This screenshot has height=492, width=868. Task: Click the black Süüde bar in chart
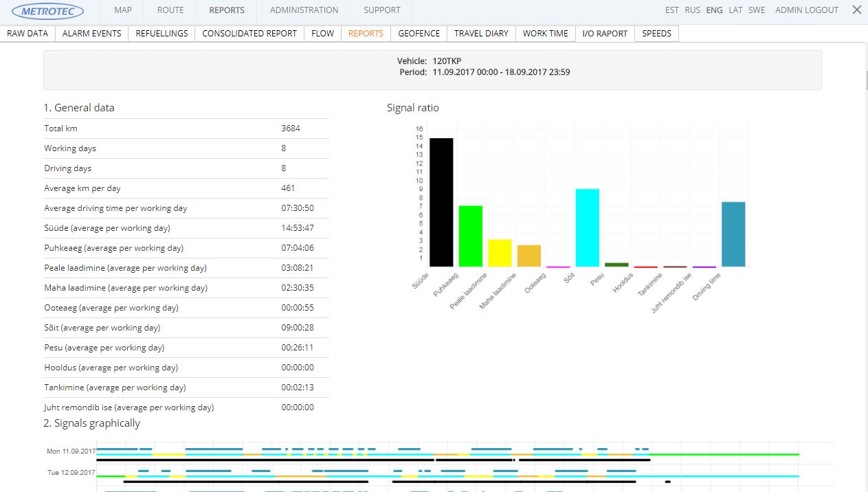[x=441, y=203]
